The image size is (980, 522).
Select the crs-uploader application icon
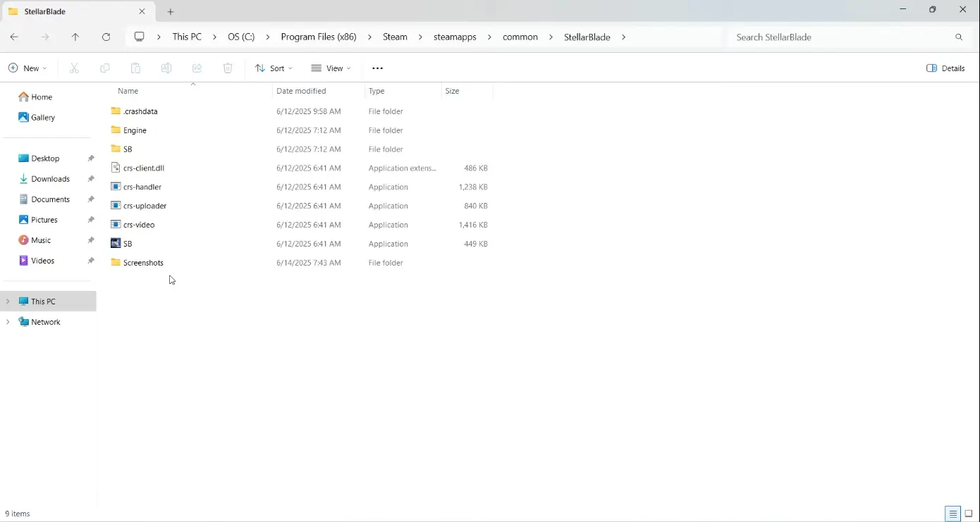pyautogui.click(x=116, y=206)
